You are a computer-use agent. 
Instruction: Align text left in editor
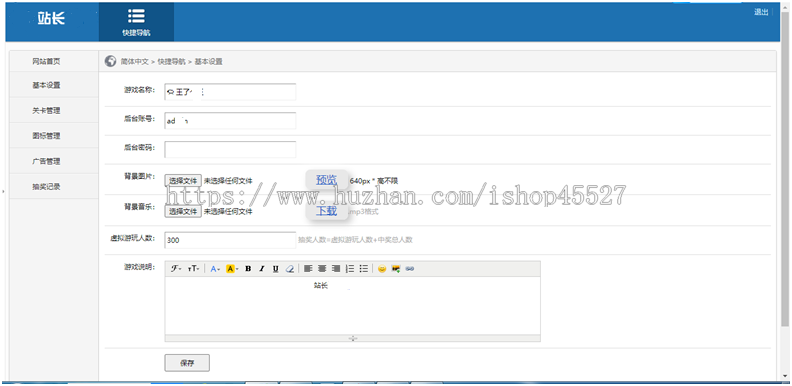point(308,269)
